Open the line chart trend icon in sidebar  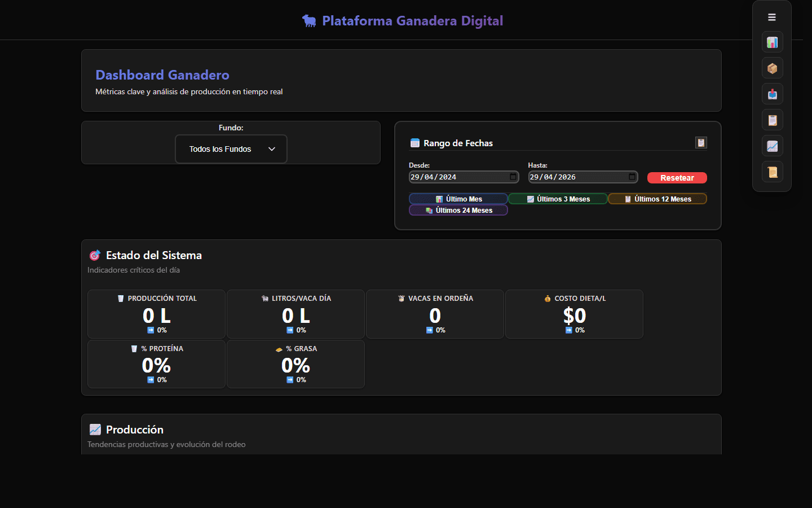point(772,146)
